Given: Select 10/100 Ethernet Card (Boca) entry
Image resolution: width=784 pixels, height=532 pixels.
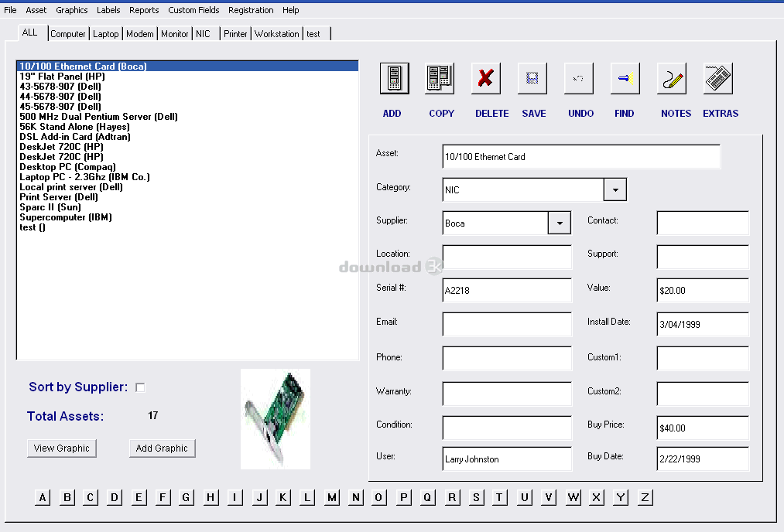Looking at the screenshot, I should click(x=187, y=66).
